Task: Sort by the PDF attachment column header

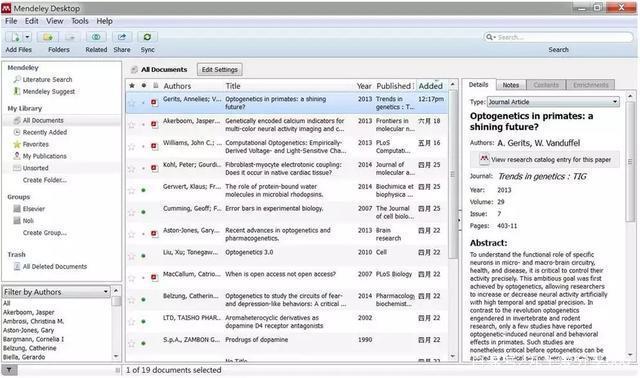Action: (156, 86)
